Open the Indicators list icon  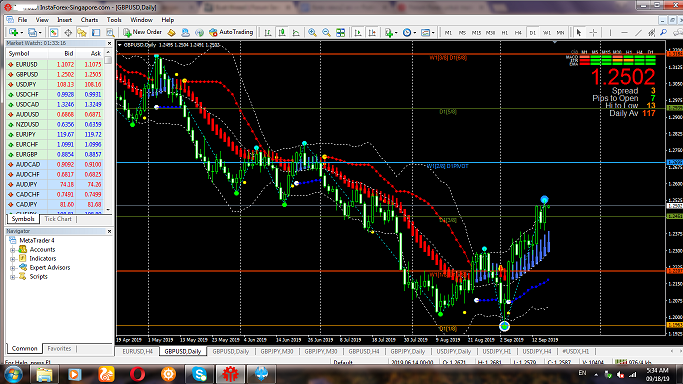[389, 33]
